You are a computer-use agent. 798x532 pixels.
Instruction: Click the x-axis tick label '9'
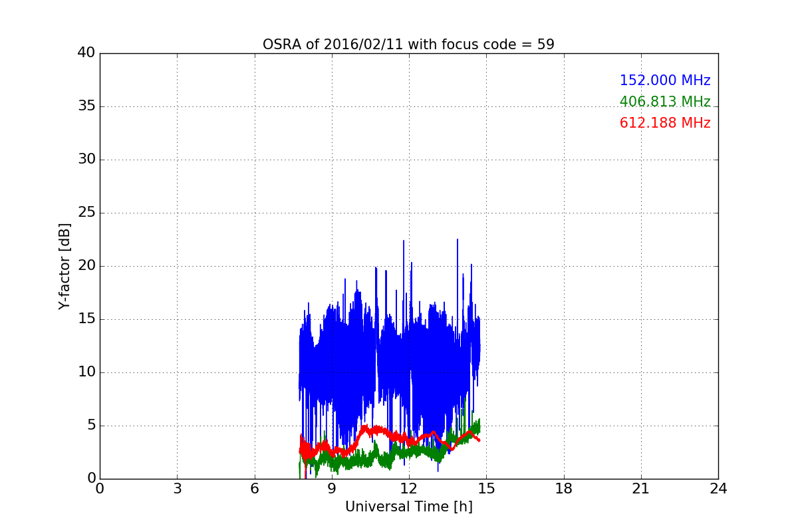point(332,489)
